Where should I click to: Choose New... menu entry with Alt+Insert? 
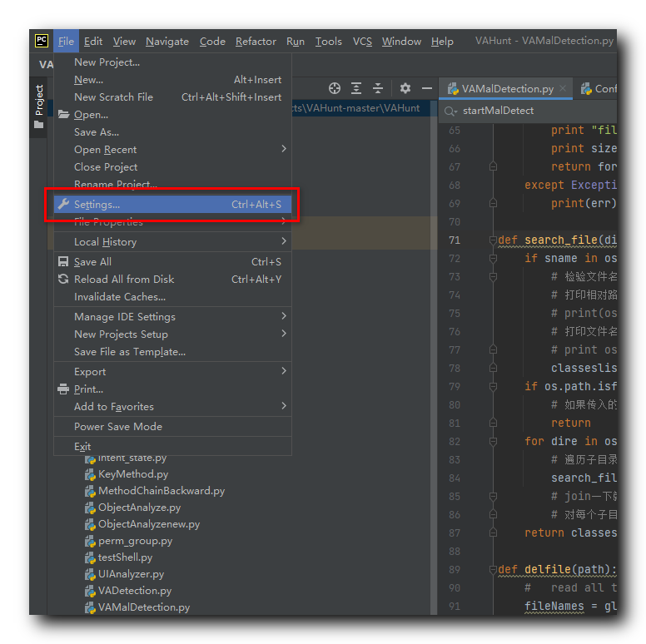172,80
